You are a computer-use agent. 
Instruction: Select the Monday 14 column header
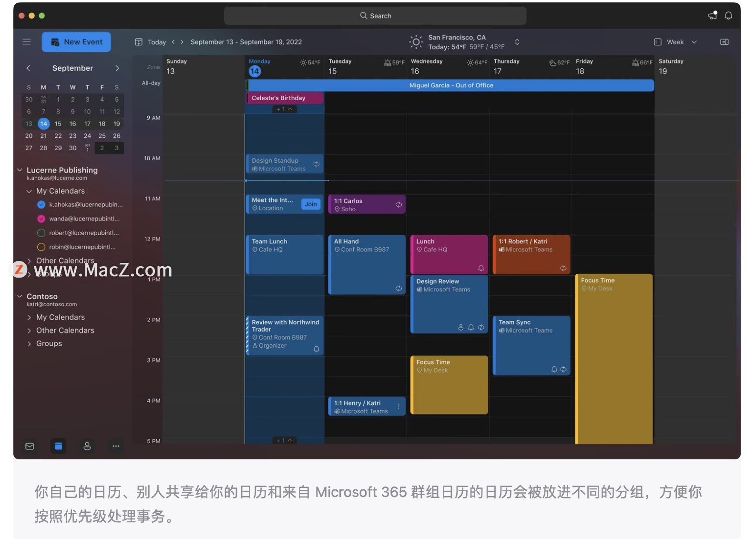(285, 67)
